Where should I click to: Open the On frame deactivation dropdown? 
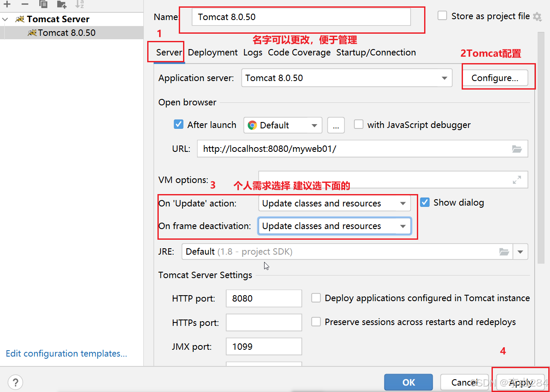click(x=335, y=226)
